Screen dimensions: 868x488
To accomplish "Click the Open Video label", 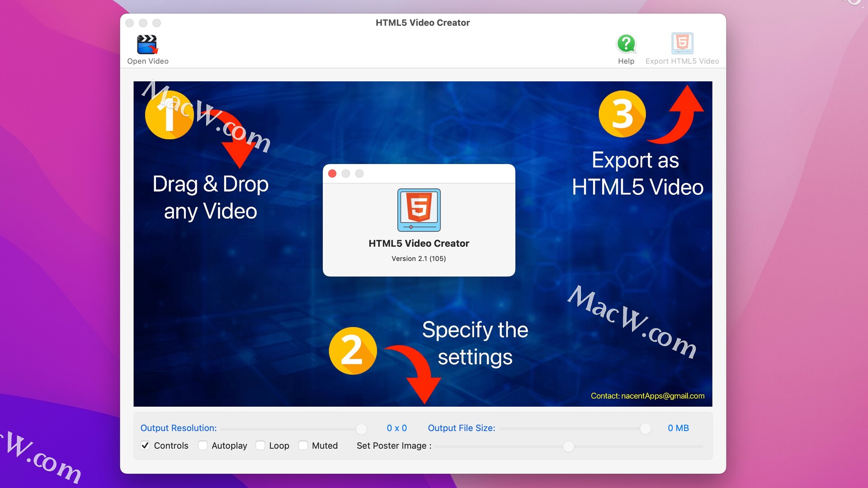I will [148, 61].
